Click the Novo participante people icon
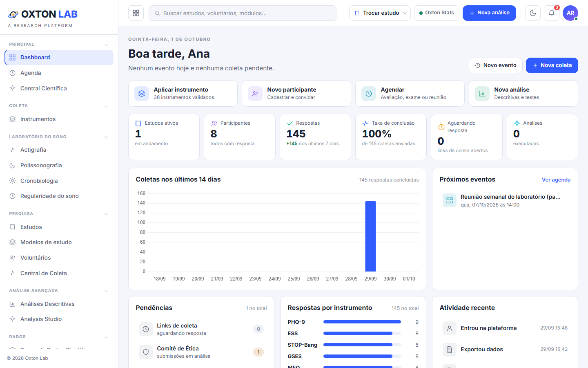The width and height of the screenshot is (588, 368). coord(255,94)
